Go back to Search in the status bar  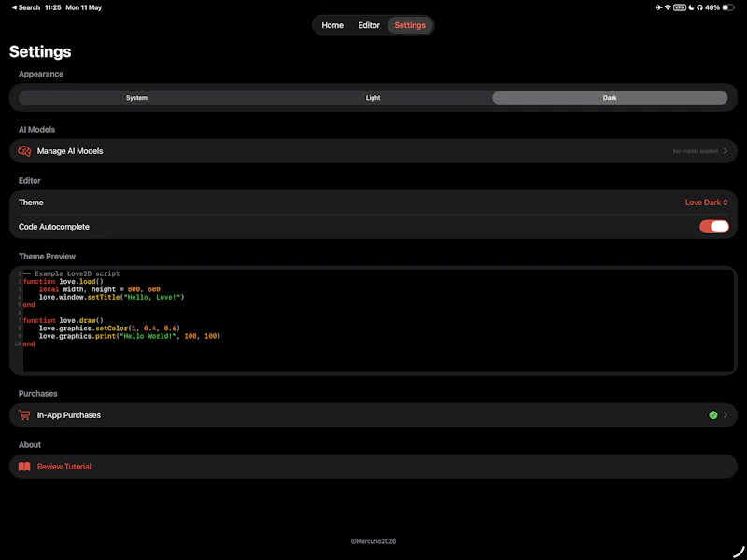26,7
